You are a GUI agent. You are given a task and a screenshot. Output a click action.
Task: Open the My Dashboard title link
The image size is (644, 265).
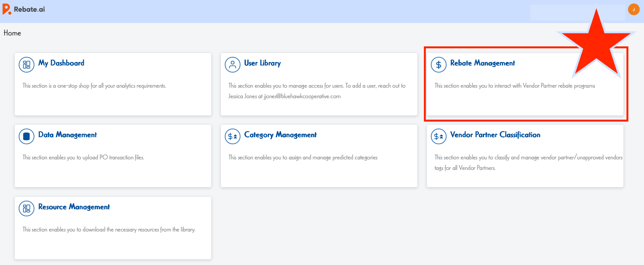click(x=61, y=63)
